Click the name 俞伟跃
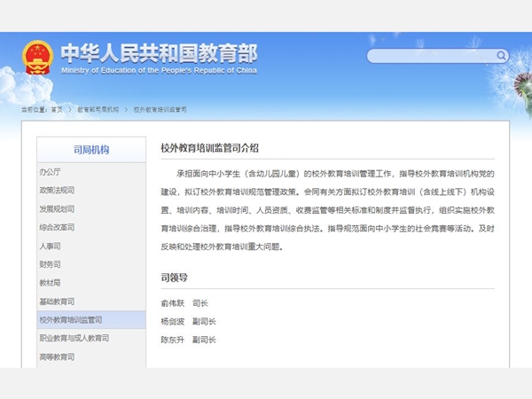Image resolution: width=532 pixels, height=399 pixels. [x=173, y=303]
